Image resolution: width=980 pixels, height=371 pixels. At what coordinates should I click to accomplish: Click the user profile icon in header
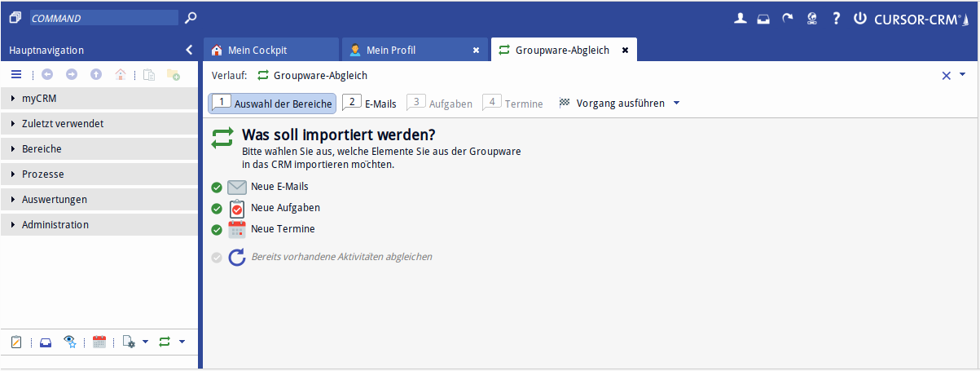tap(740, 18)
